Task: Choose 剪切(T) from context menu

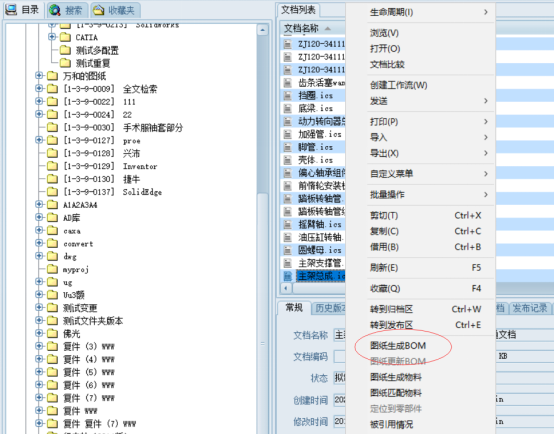Action: 384,215
